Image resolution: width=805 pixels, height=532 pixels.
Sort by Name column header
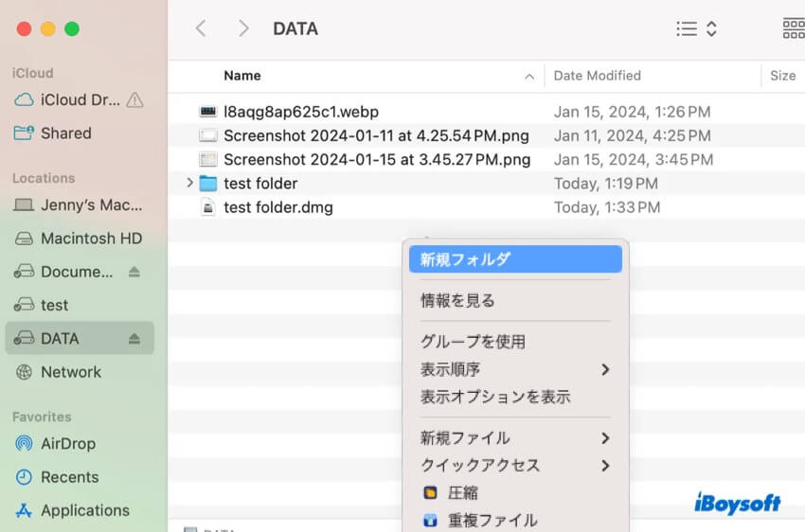click(242, 76)
